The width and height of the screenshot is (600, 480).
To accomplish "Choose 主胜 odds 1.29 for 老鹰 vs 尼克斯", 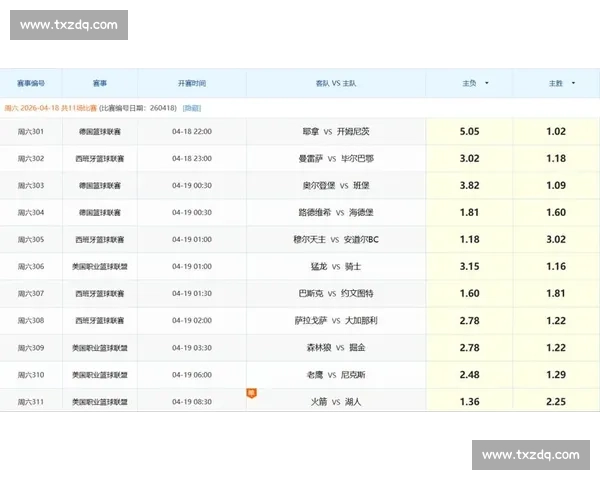I will (556, 374).
